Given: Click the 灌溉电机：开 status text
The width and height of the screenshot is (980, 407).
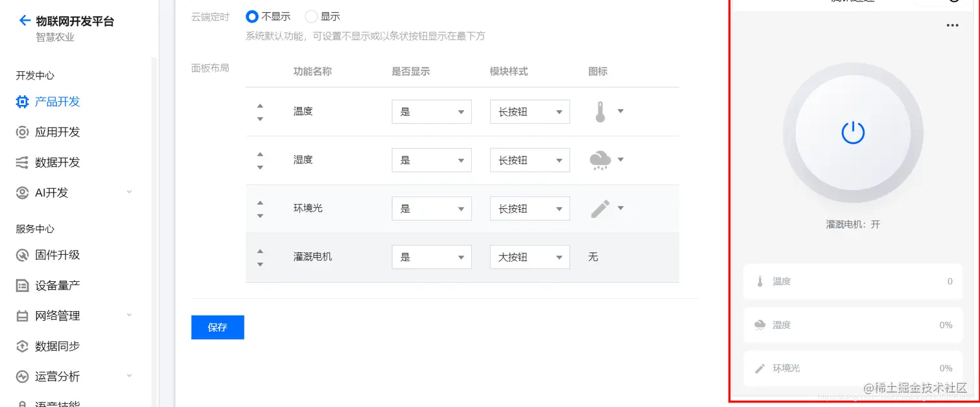Looking at the screenshot, I should point(853,224).
